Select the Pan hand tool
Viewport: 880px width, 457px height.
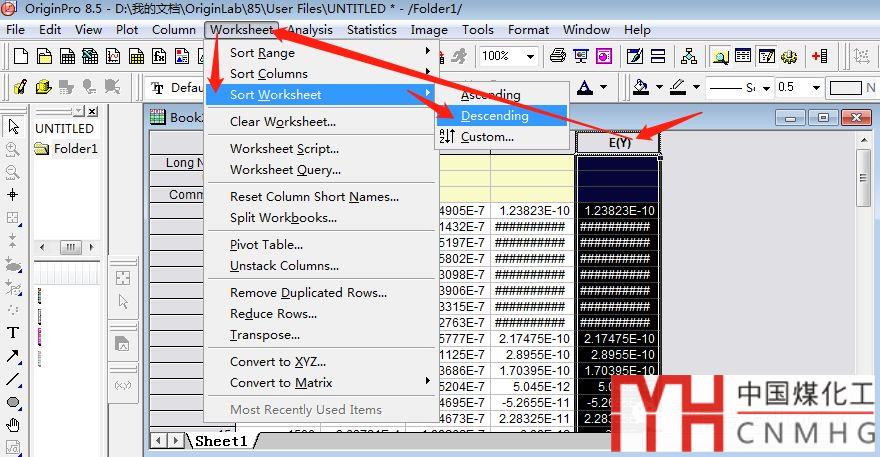13,426
